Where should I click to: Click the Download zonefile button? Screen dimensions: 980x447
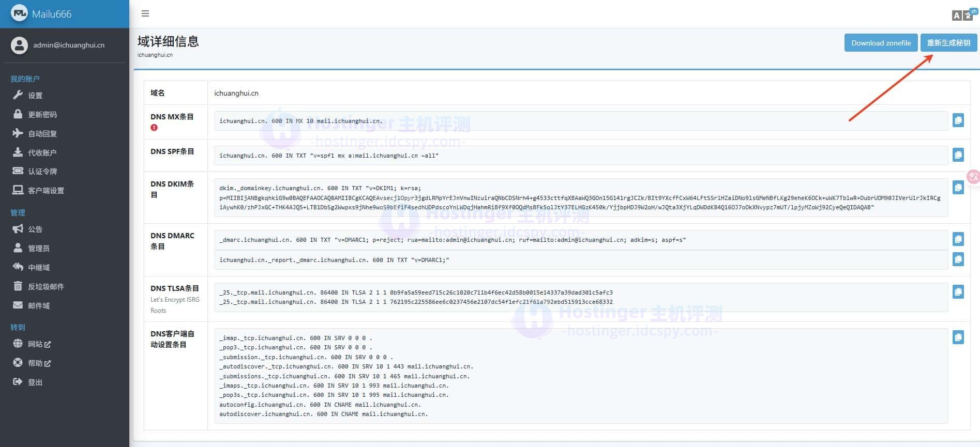[x=881, y=43]
